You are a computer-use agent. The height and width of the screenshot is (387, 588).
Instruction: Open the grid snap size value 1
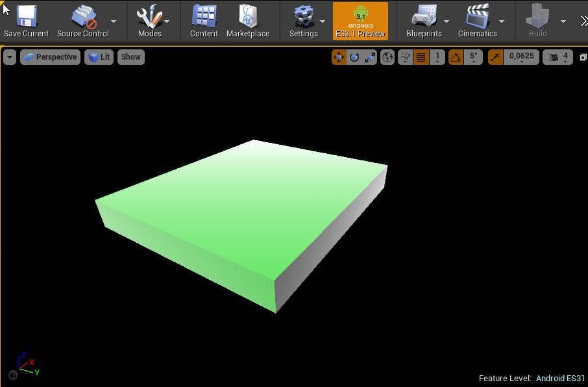click(x=437, y=57)
